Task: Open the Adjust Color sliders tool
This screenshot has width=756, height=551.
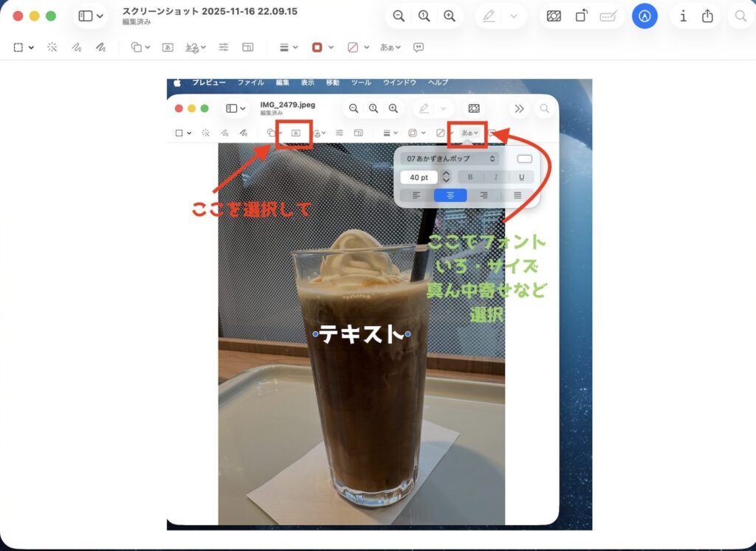Action: coord(224,47)
